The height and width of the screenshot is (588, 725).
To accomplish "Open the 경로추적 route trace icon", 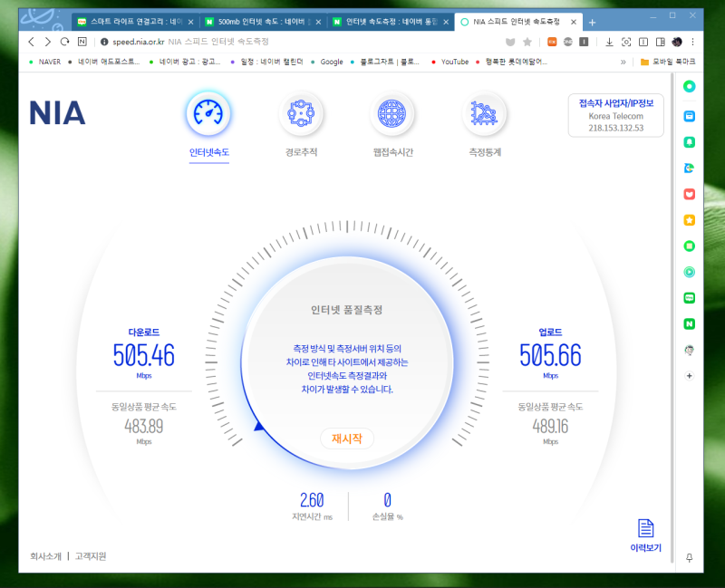I will (301, 113).
